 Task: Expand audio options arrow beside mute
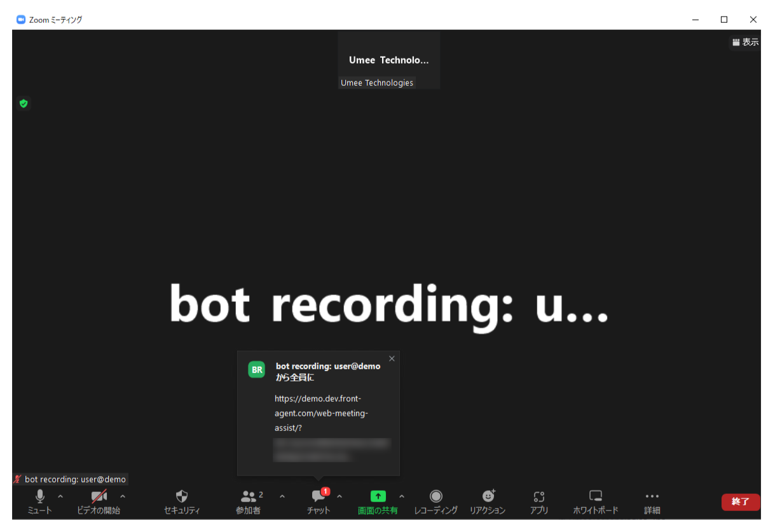[x=60, y=496]
